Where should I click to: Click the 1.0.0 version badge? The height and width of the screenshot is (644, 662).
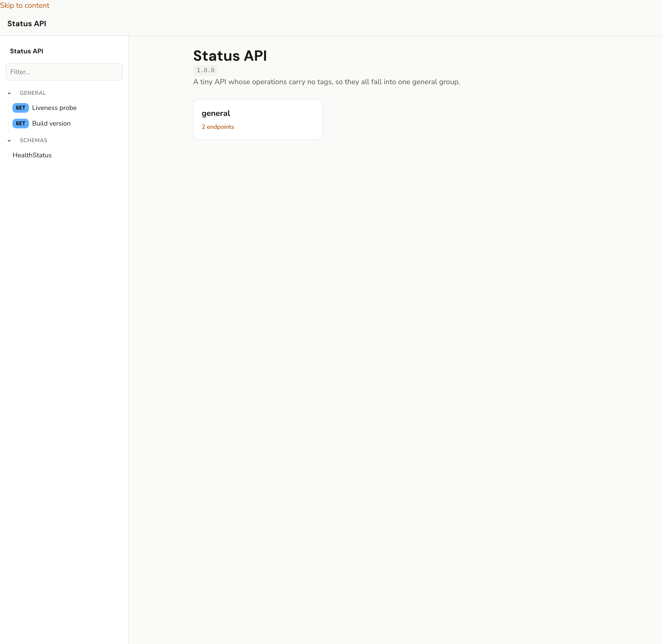click(x=205, y=70)
